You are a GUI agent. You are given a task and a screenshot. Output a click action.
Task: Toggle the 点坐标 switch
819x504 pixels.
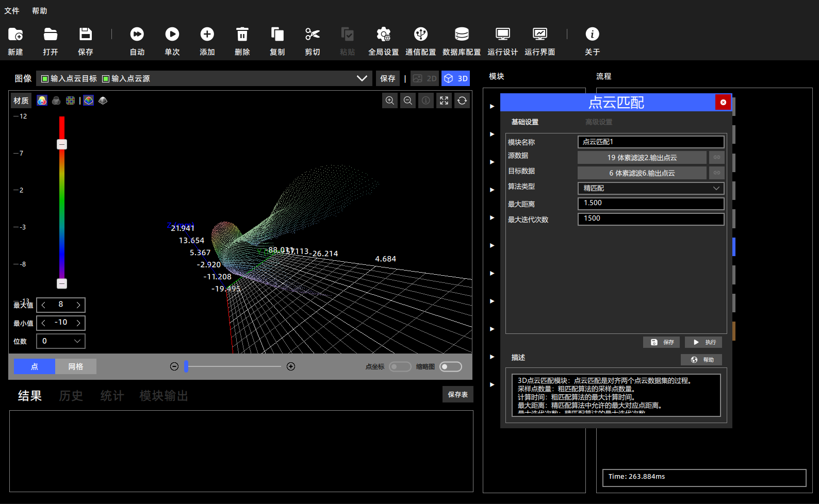400,366
